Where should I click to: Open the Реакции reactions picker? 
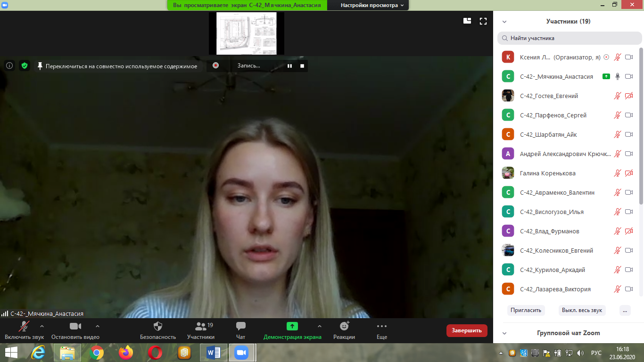pos(344,330)
